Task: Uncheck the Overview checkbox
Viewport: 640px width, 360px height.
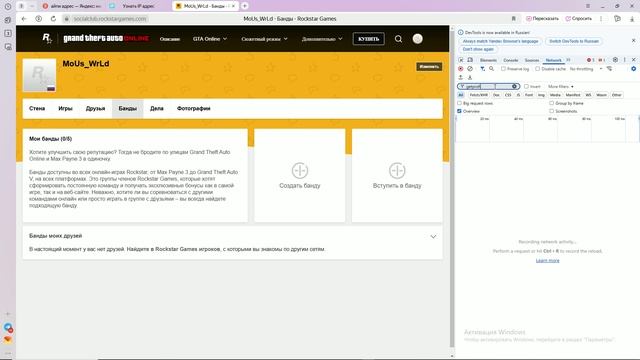Action: 459,111
